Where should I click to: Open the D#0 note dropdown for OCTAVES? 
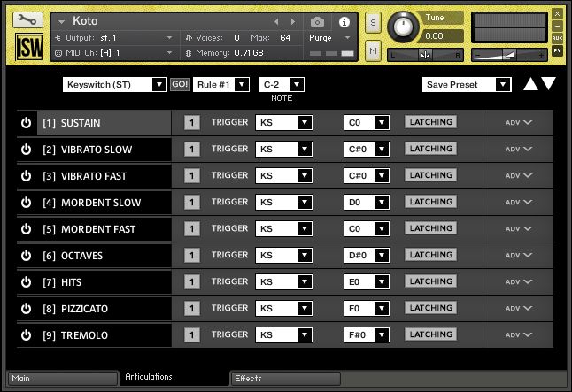(367, 255)
